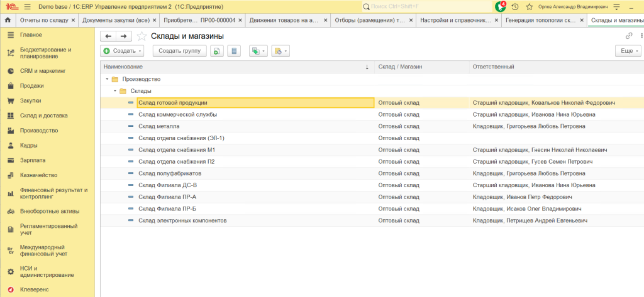
Task: Go to the home start page icon
Action: click(8, 19)
